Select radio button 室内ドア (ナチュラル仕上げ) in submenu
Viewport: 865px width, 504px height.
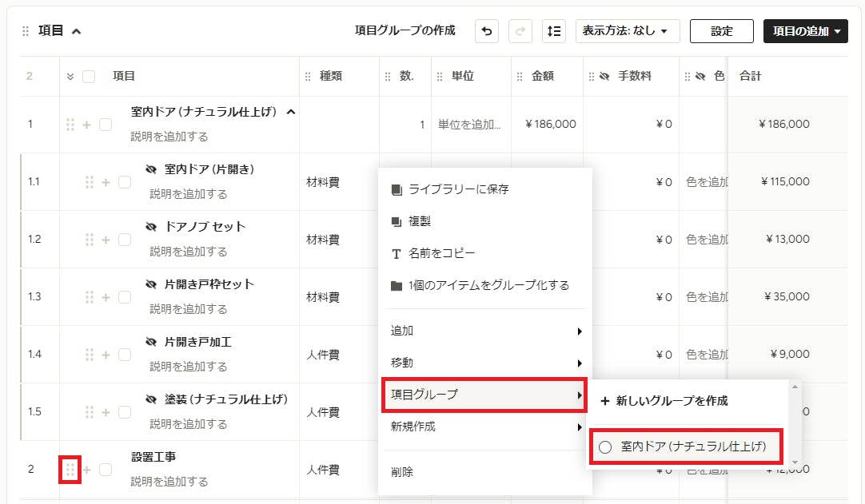605,447
